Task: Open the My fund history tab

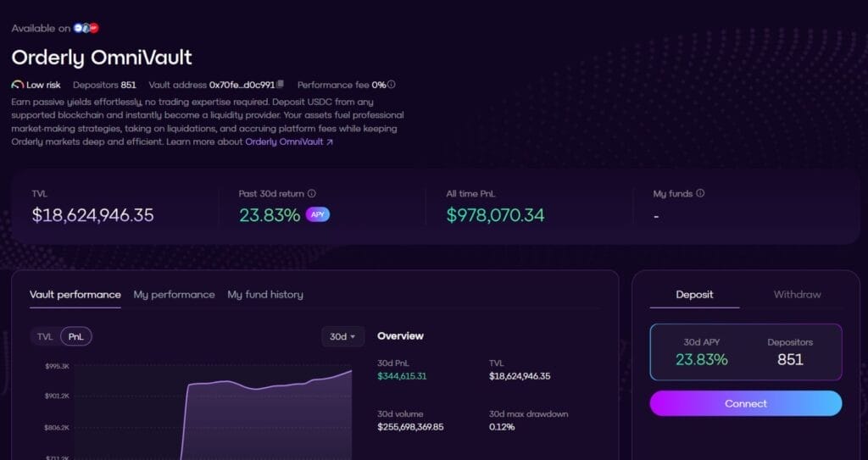Action: (264, 295)
